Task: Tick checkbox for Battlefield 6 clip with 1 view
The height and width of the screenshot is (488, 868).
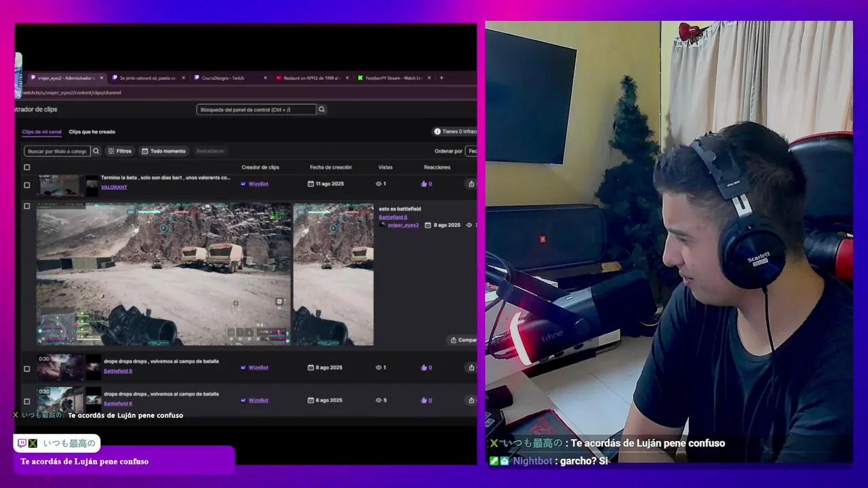Action: (x=27, y=369)
